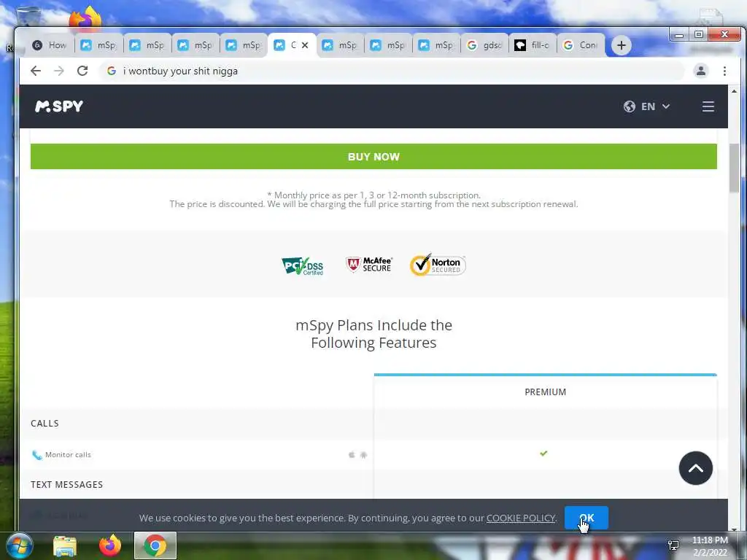Screen dimensions: 747x560
Task: Click the McAfee Secure badge
Action: click(x=369, y=265)
